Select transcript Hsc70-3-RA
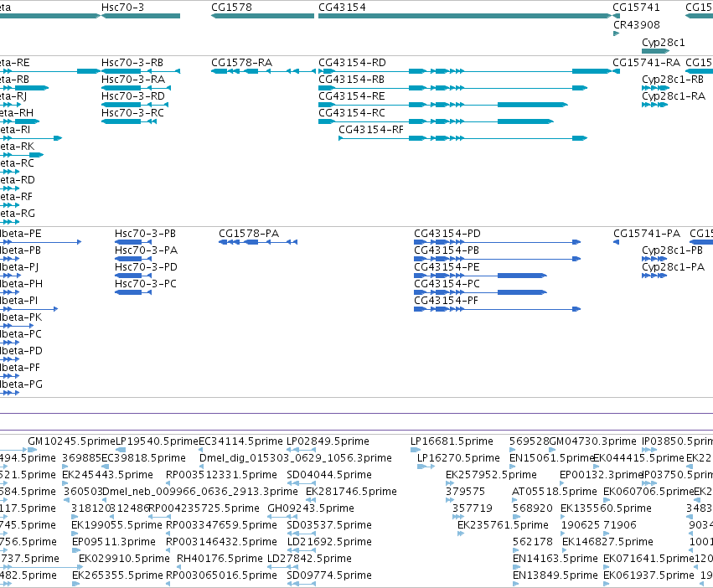 click(136, 88)
